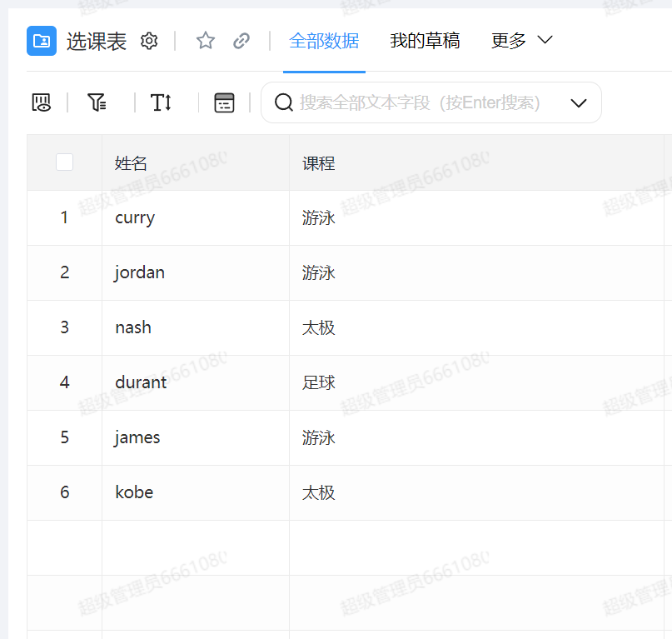Click the 足球 cell in durant's row

[x=318, y=382]
